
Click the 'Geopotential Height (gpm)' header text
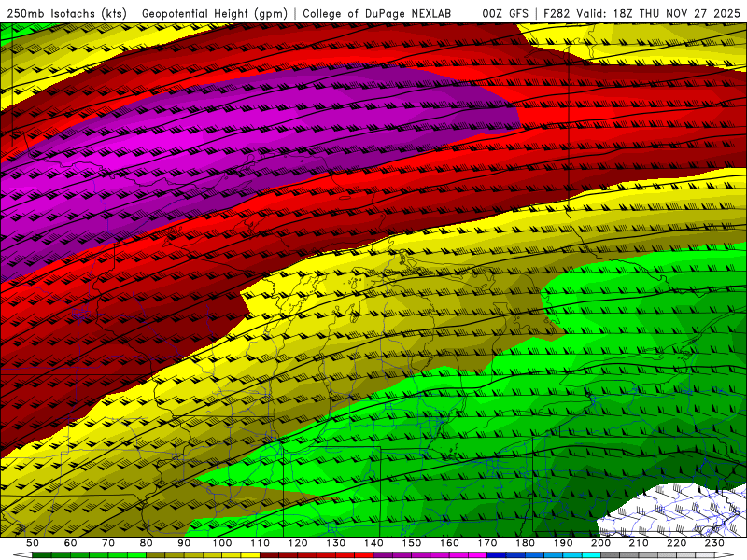pyautogui.click(x=215, y=14)
